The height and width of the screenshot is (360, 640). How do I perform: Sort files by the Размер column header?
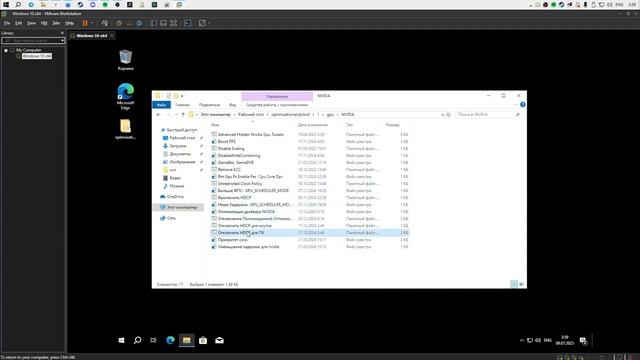pos(393,125)
